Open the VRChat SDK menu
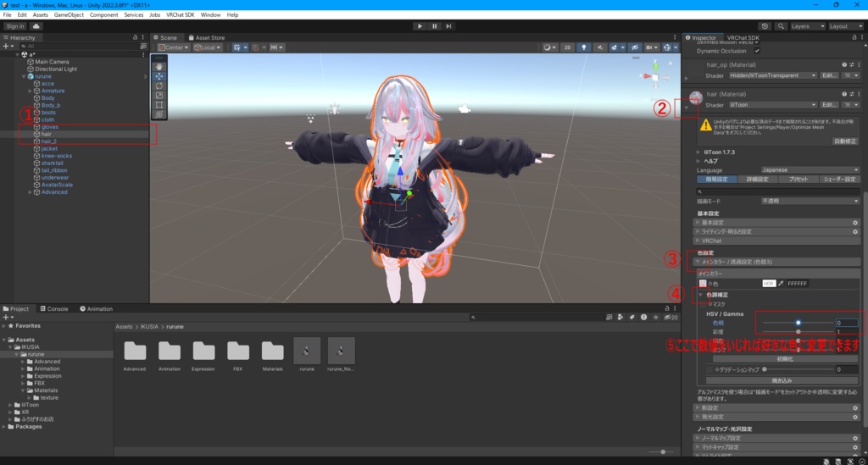This screenshot has width=868, height=465. pyautogui.click(x=180, y=15)
